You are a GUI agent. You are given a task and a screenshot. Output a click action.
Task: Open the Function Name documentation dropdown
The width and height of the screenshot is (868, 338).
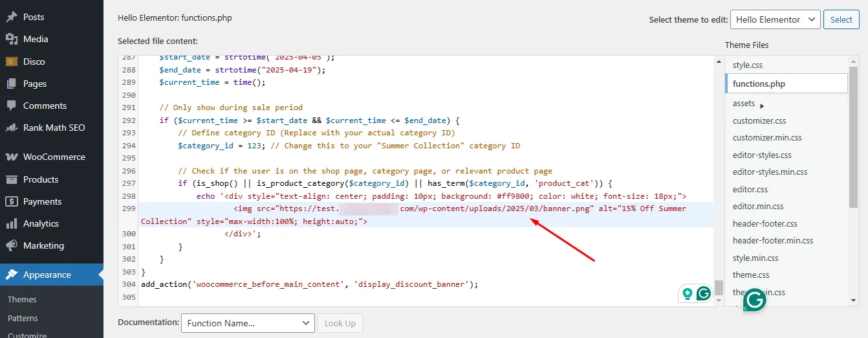[x=248, y=323]
